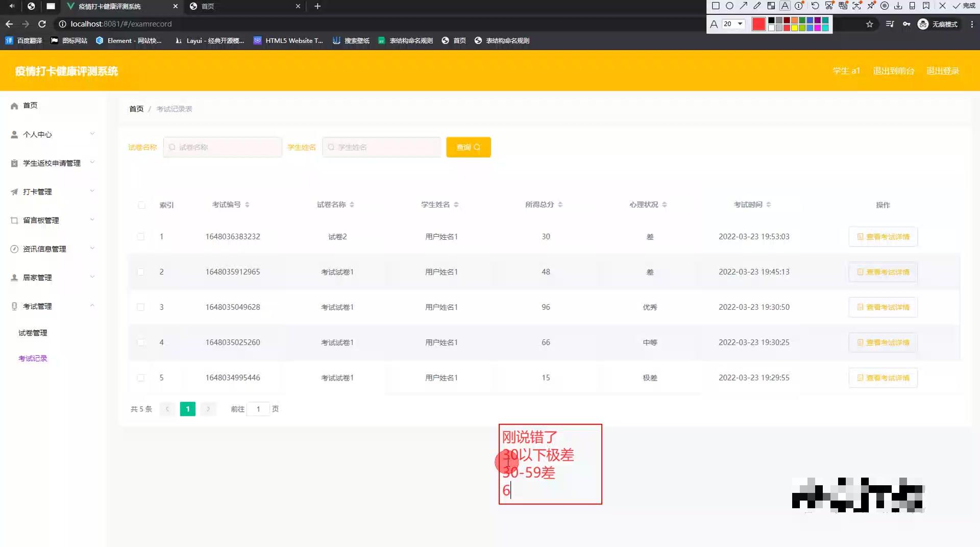This screenshot has width=980, height=547.
Task: Click 退出登录 in the header
Action: tap(943, 71)
